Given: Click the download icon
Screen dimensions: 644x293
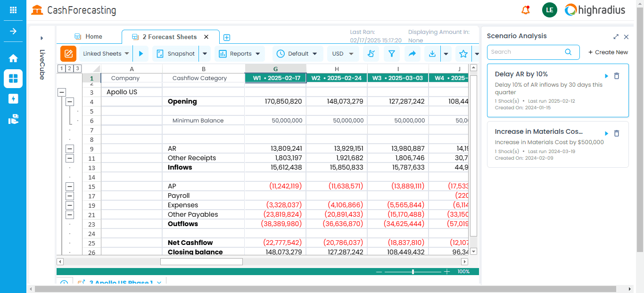Looking at the screenshot, I should tap(432, 54).
